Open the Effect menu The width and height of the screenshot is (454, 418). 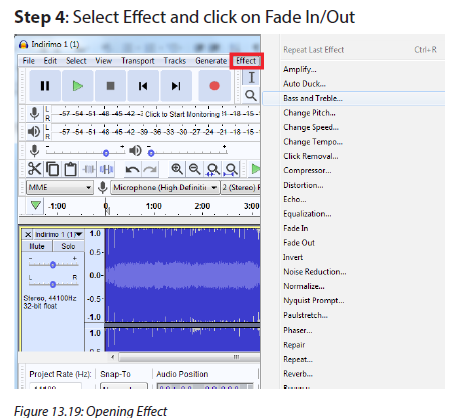coord(246,61)
